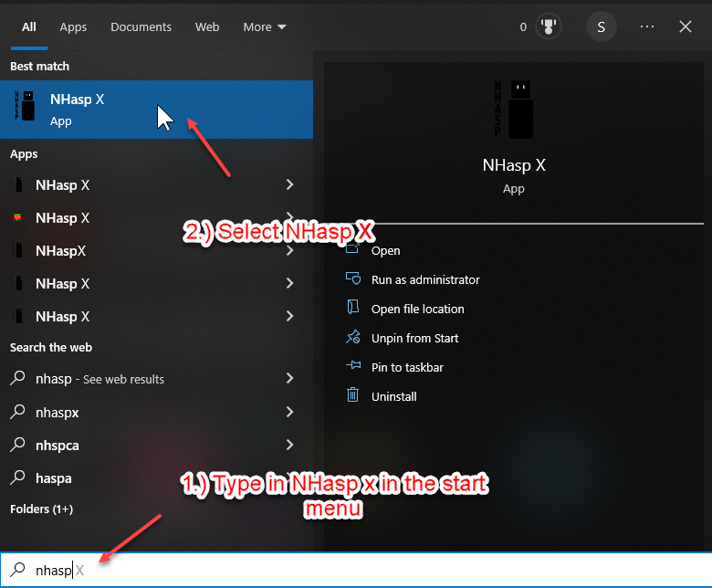Click the Unpin from Start pin icon
The width and height of the screenshot is (712, 588).
tap(353, 337)
